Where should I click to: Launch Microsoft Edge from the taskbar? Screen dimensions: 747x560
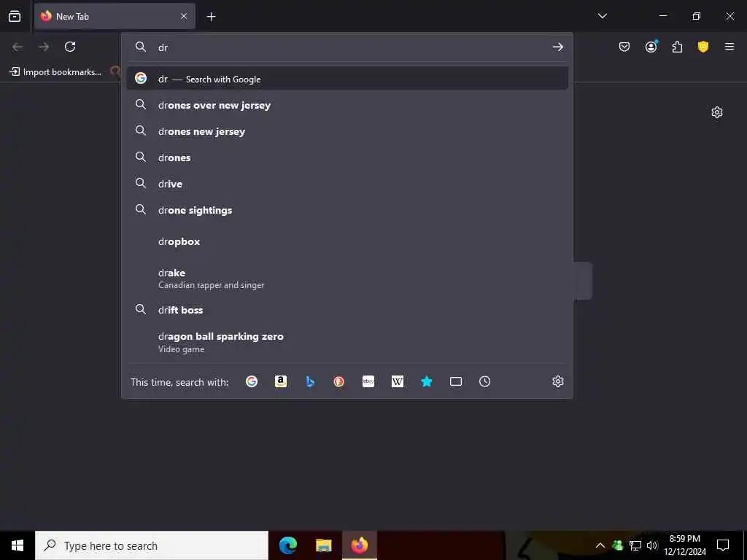287,545
